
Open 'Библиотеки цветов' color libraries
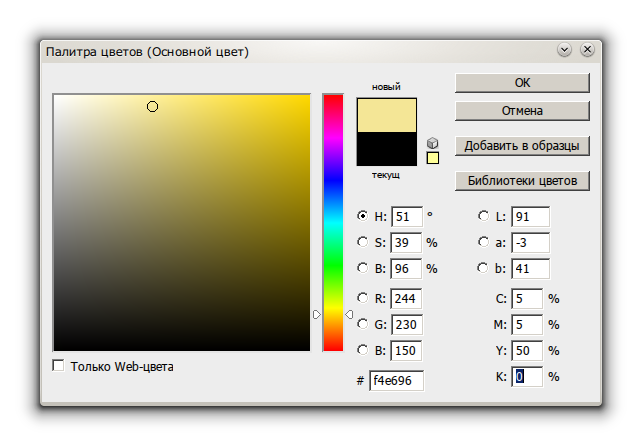coord(522,181)
